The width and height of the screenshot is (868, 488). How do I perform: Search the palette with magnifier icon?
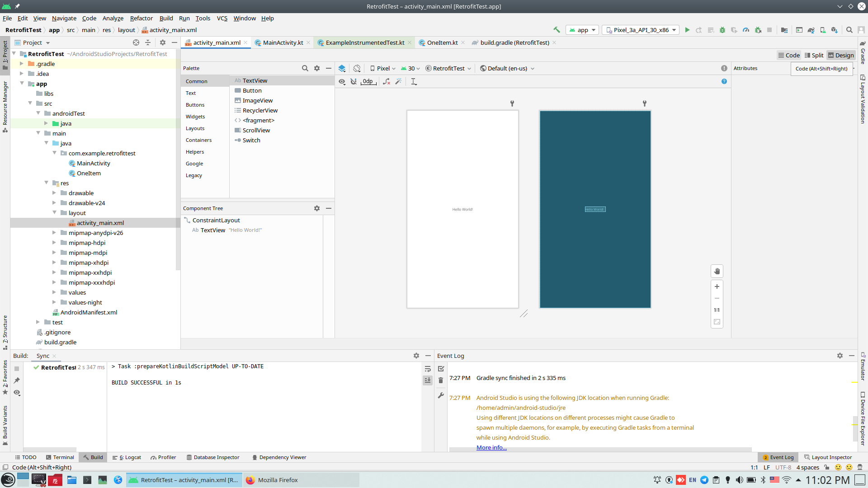(305, 69)
